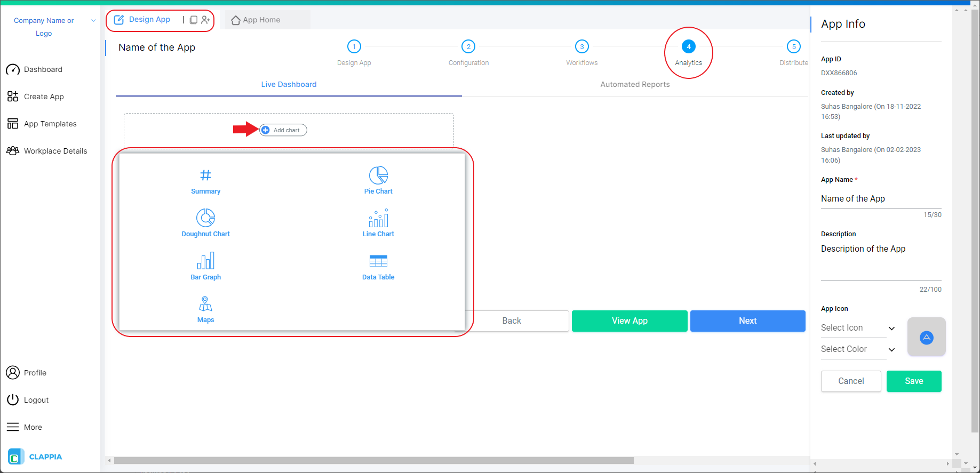The width and height of the screenshot is (980, 473).
Task: Click the App Home house icon
Action: point(235,20)
